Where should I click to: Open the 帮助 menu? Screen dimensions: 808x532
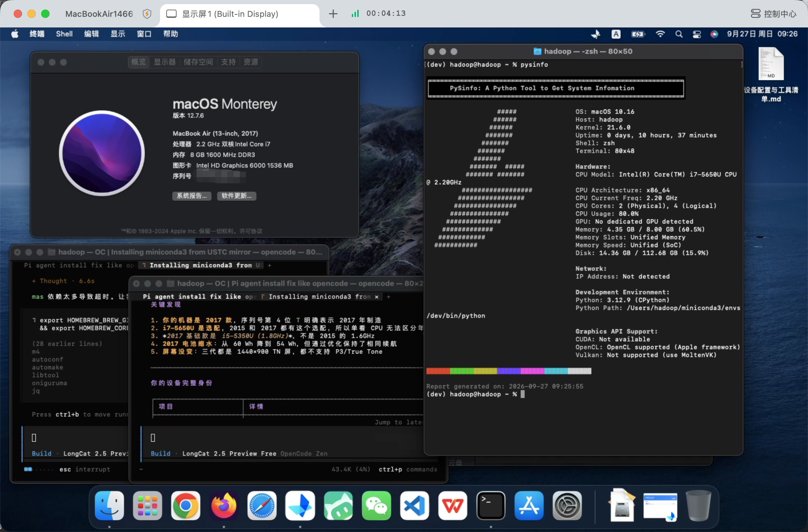[170, 34]
